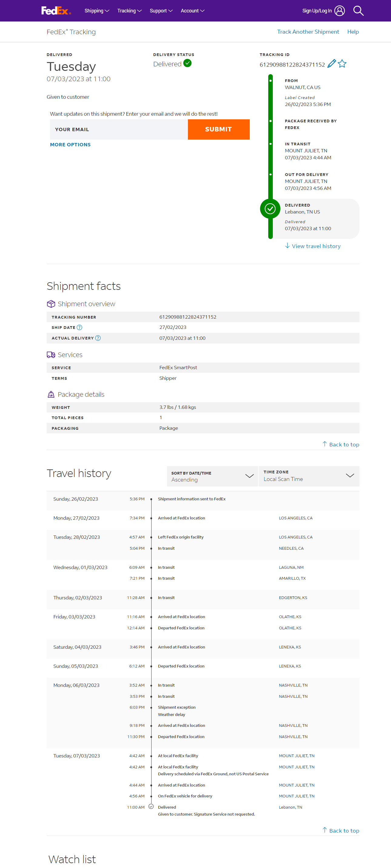Expand the Tracking menu
The width and height of the screenshot is (391, 868).
click(129, 11)
